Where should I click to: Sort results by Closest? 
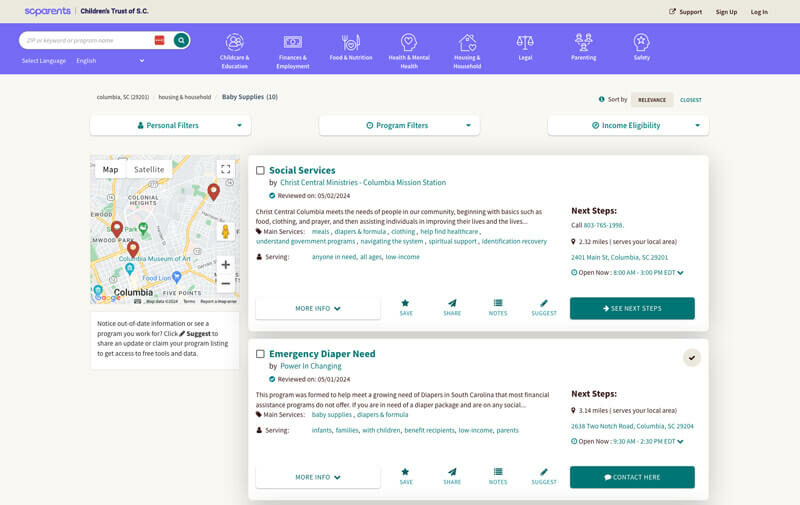[690, 100]
